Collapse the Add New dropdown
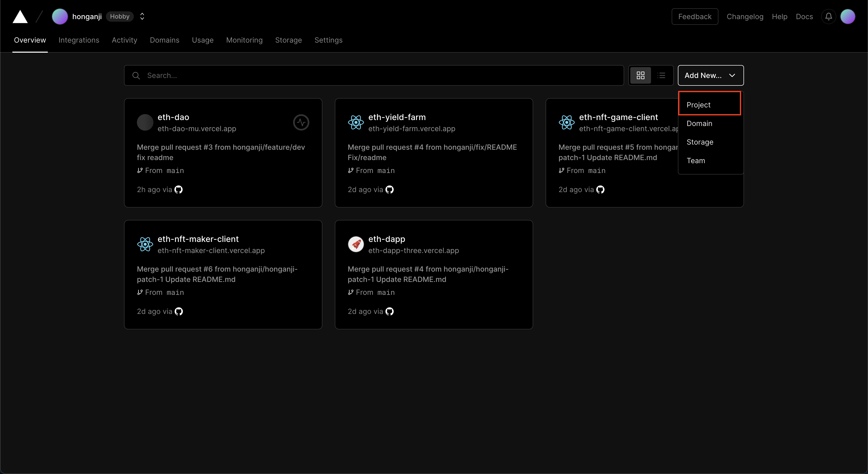The image size is (868, 474). point(711,75)
